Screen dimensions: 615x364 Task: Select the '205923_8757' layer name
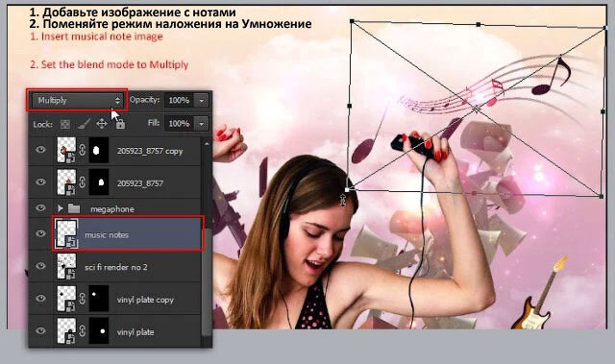click(x=140, y=183)
